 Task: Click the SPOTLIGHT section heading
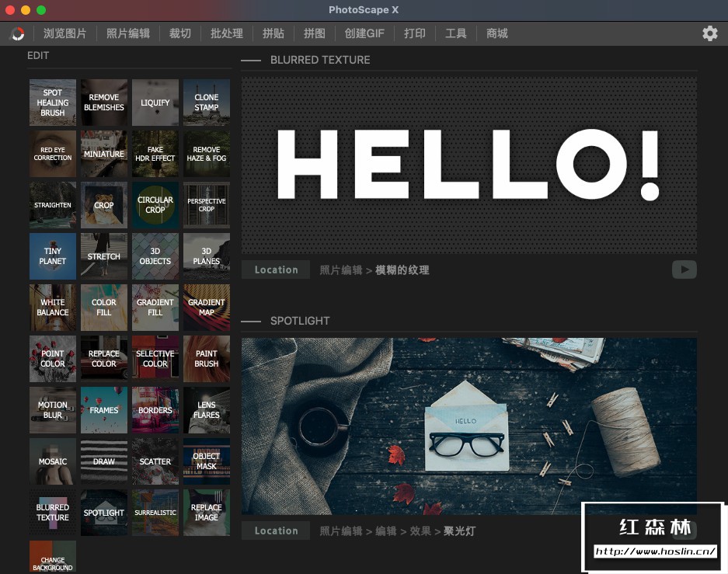tap(300, 321)
